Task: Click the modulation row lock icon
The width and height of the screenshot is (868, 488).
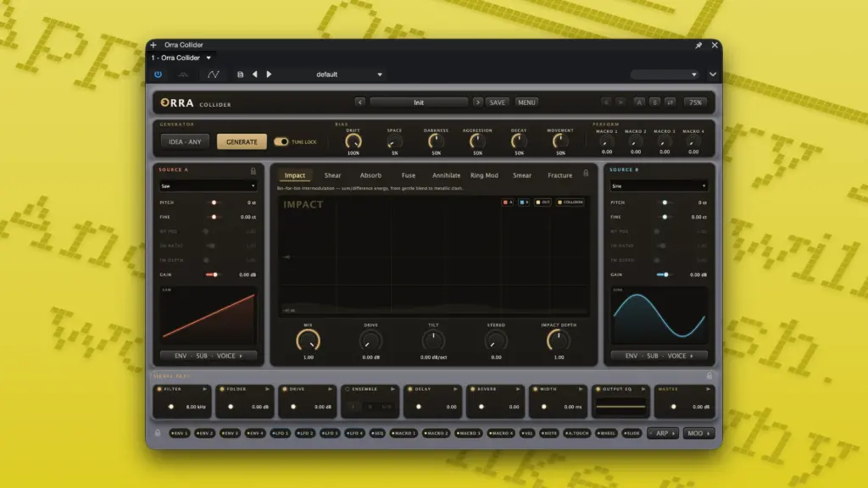Action: point(157,433)
